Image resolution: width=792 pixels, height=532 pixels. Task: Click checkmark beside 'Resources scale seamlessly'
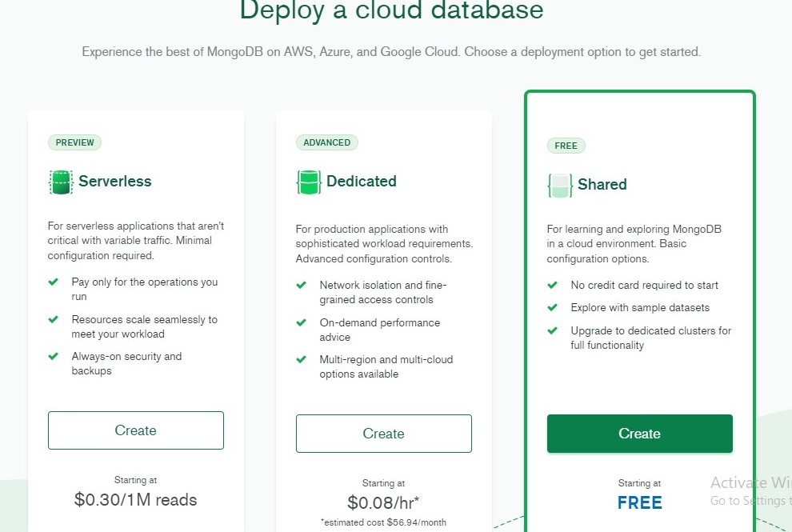pyautogui.click(x=53, y=319)
